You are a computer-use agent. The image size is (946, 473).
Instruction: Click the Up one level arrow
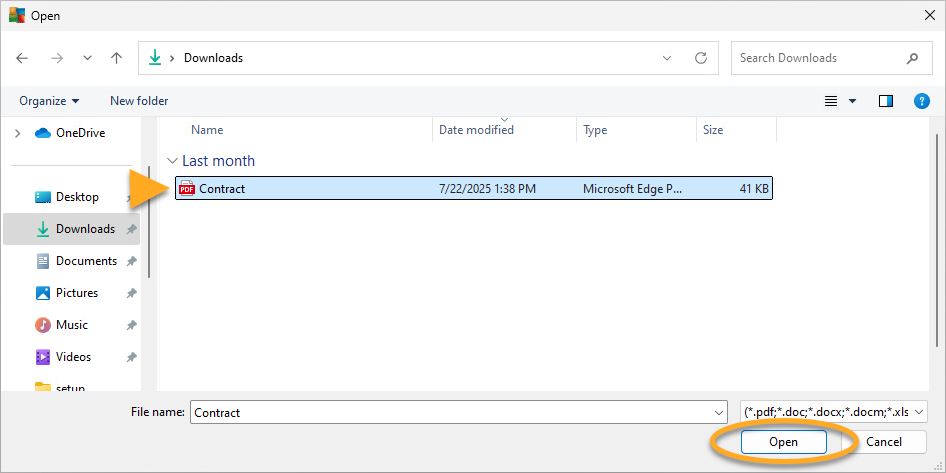tap(116, 58)
